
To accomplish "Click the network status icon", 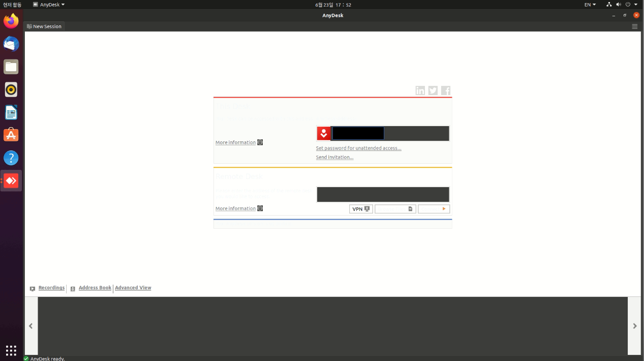I will coord(609,5).
